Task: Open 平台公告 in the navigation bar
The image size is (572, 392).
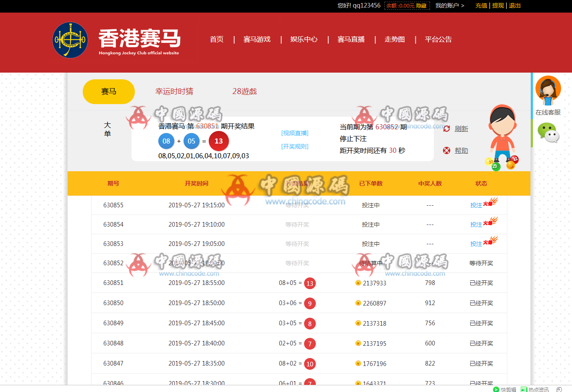Action: (438, 39)
